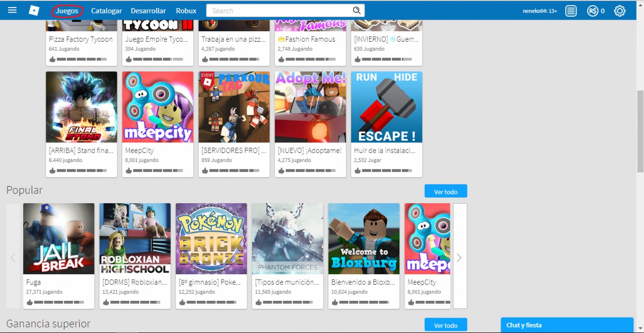644x333 pixels.
Task: Click the rating bar under [ARRIBA] Stand final
Action: pos(82,171)
